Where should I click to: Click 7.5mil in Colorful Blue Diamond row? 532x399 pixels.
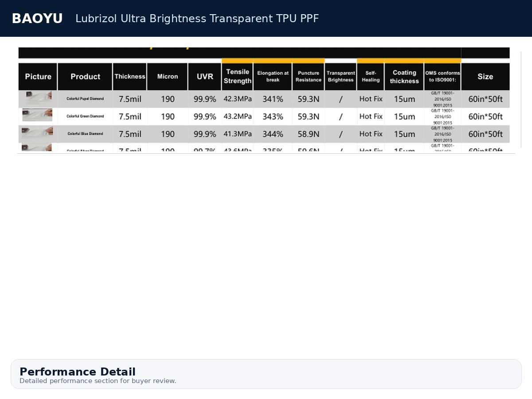tap(130, 134)
